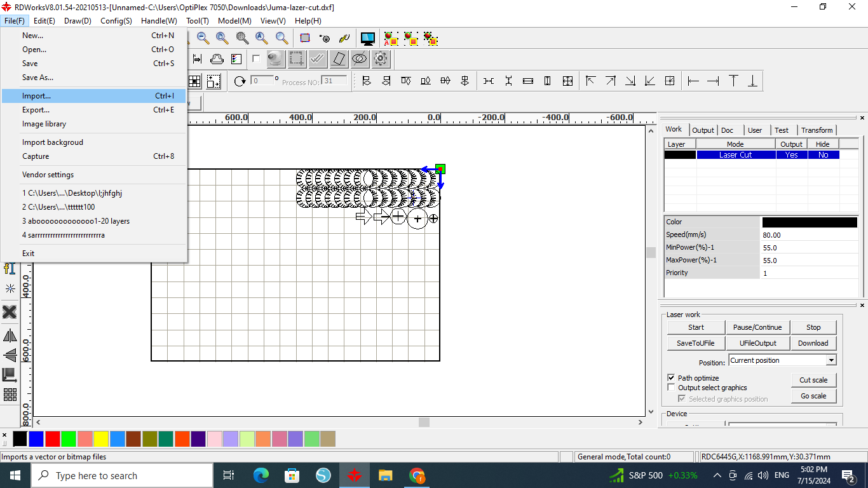
Task: Click the magnifier icon with letter A
Action: pos(262,38)
